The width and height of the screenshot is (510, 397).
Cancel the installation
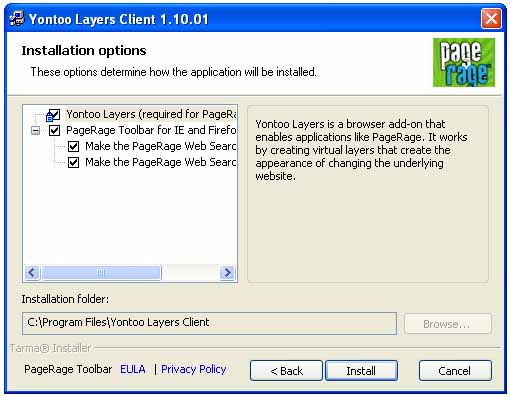455,371
